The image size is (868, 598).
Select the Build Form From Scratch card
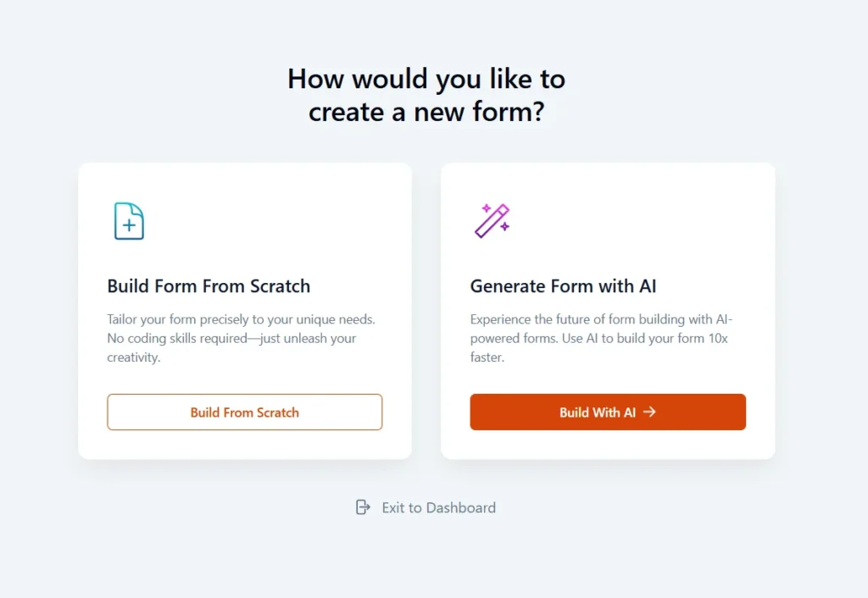(x=244, y=309)
